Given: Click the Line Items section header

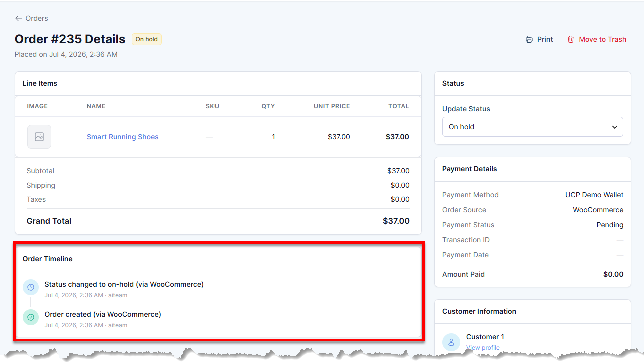Looking at the screenshot, I should pos(40,83).
